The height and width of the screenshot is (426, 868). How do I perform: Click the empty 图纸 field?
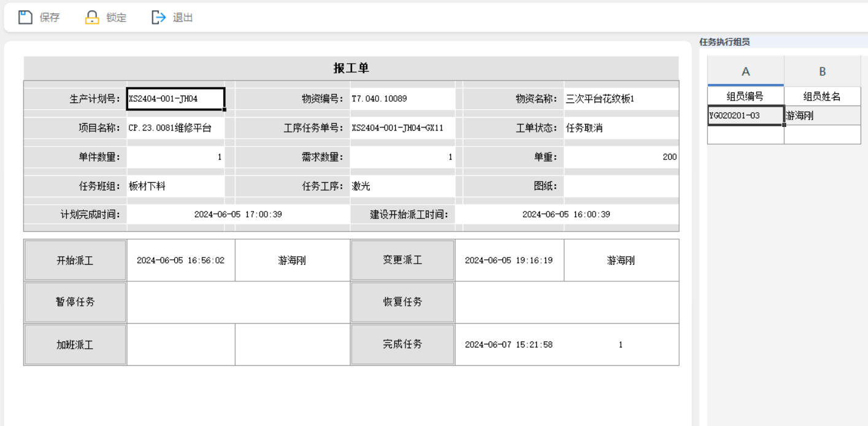[x=621, y=187]
